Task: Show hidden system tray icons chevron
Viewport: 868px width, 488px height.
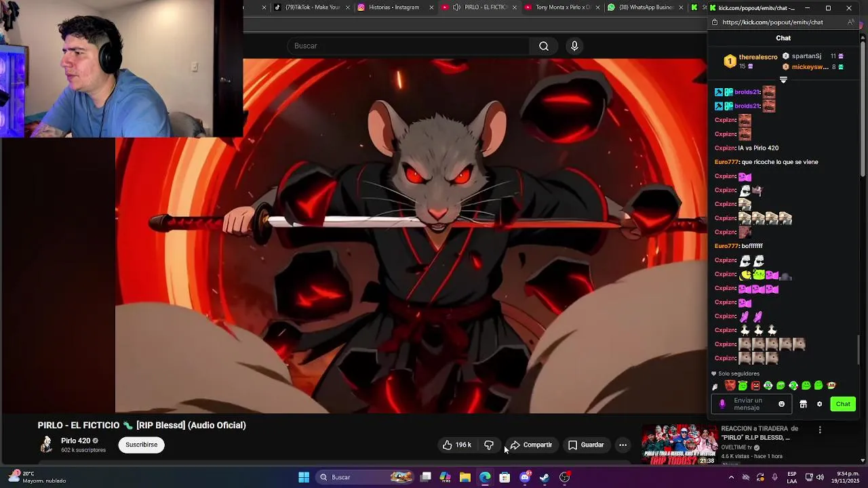Action: [x=731, y=477]
